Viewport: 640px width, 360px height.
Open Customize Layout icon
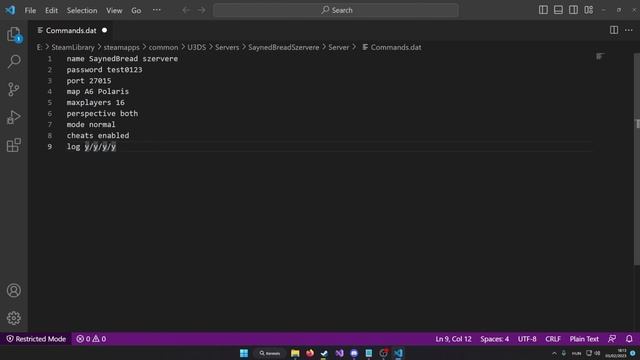pos(589,10)
